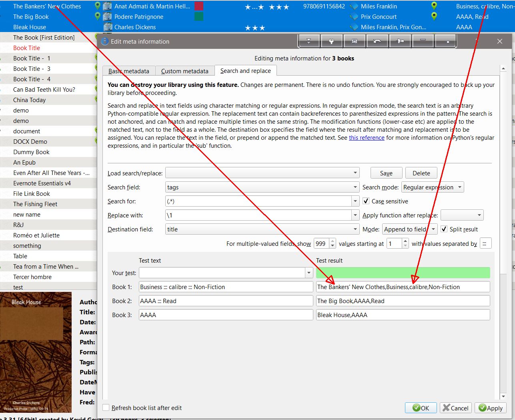Click the Replace with input field

pos(259,215)
